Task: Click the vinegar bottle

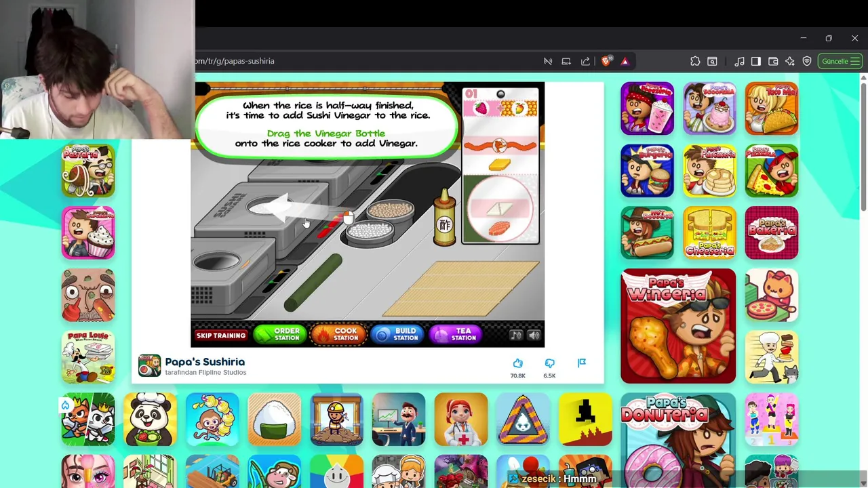Action: coord(444,217)
